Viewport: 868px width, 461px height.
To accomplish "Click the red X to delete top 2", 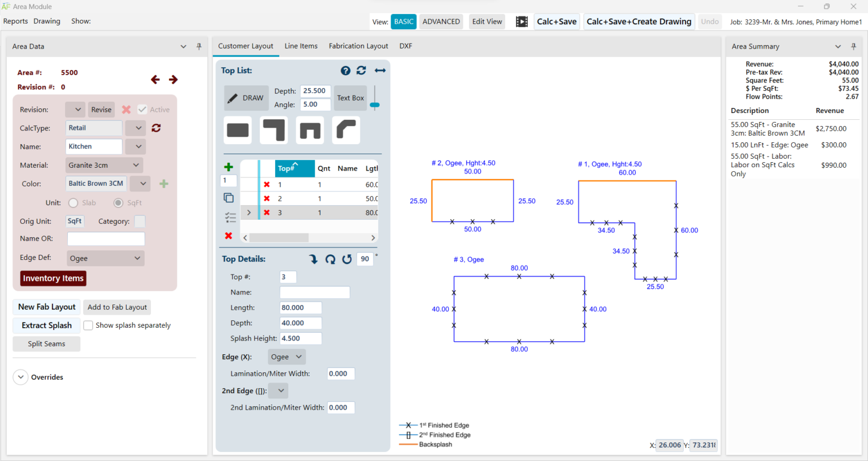I will pos(267,198).
